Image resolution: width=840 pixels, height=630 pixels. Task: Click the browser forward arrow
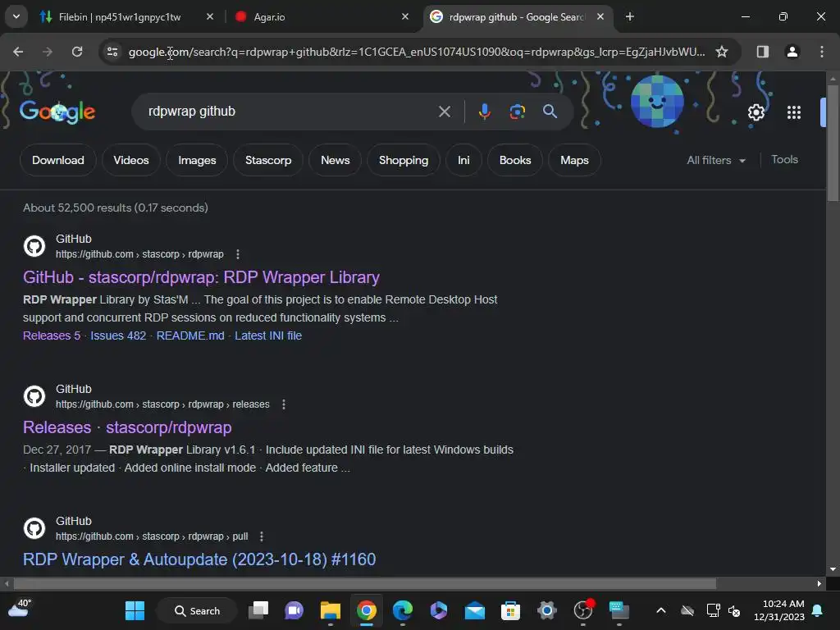48,52
